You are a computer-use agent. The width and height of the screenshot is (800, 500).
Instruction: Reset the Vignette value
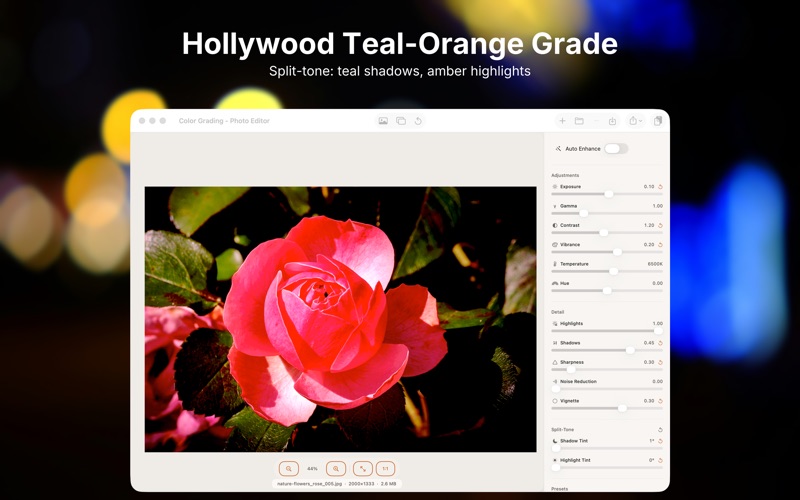pyautogui.click(x=660, y=401)
